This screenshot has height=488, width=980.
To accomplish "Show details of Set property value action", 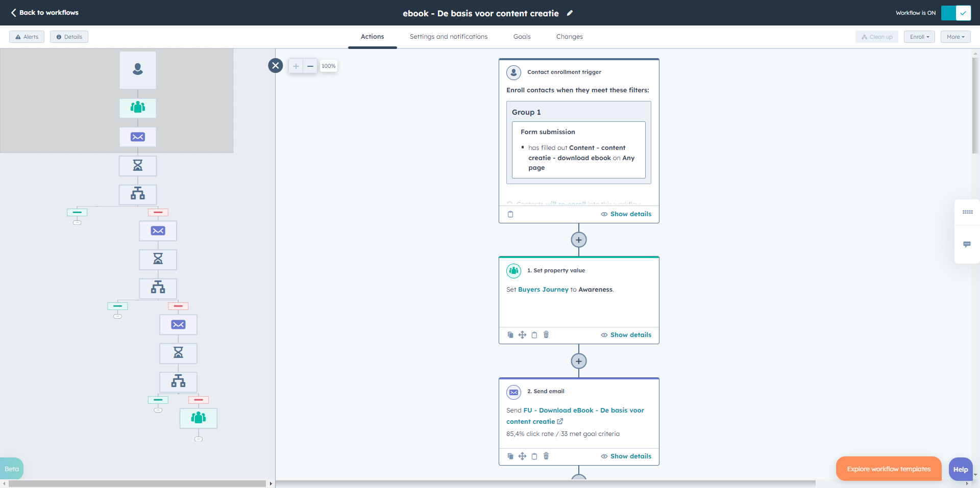I will pyautogui.click(x=626, y=335).
